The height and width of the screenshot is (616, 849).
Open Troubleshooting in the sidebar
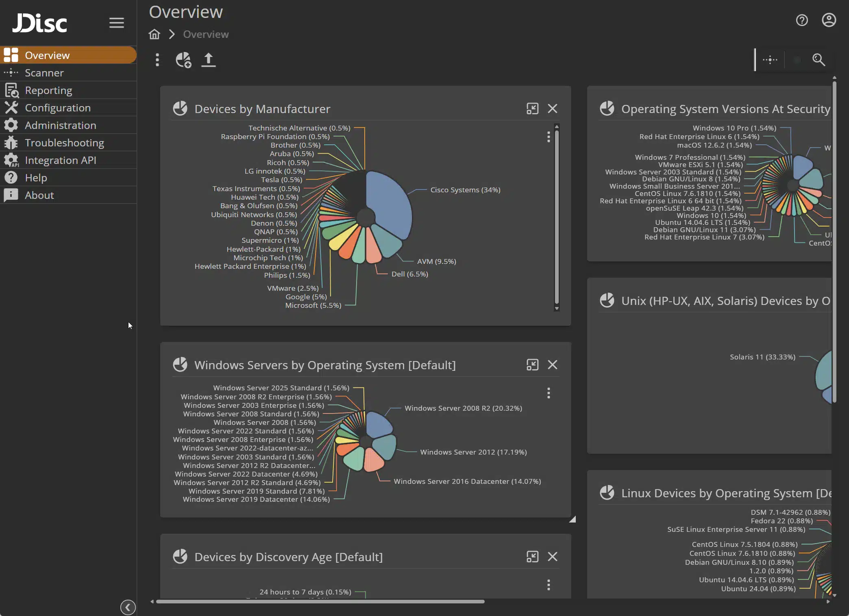click(x=64, y=143)
